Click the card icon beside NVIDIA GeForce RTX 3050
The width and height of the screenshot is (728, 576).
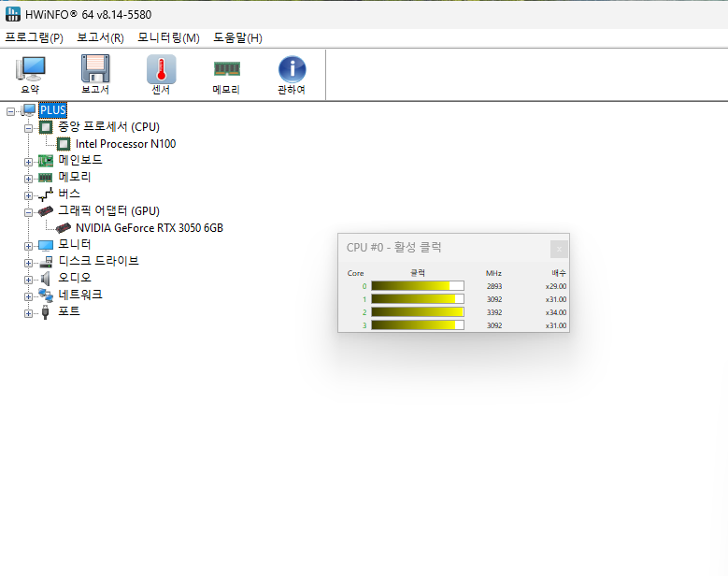tap(64, 227)
